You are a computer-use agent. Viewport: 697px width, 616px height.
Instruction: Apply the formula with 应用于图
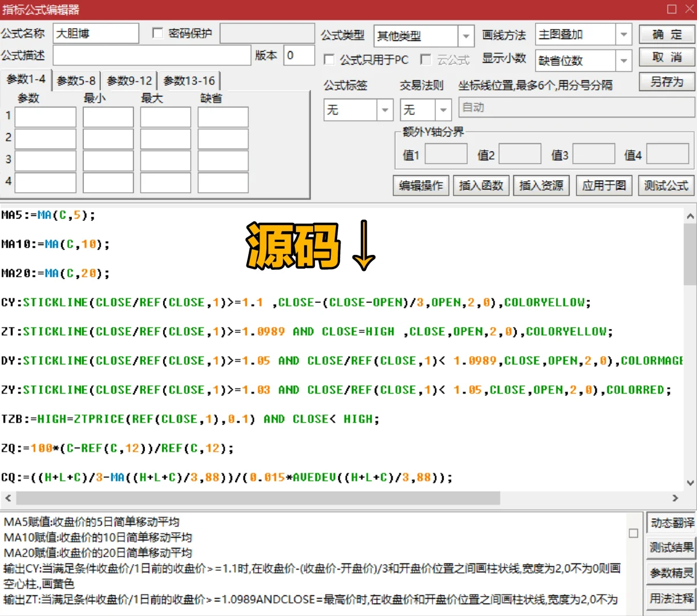[603, 185]
